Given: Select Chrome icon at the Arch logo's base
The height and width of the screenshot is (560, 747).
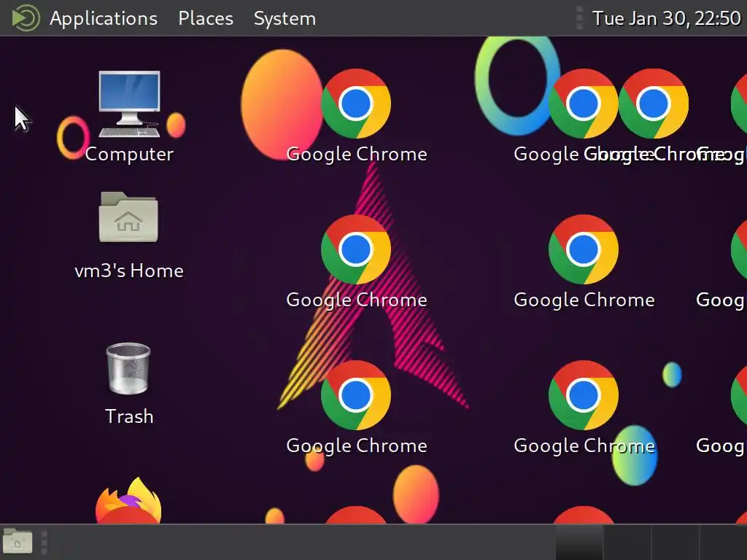Looking at the screenshot, I should (356, 395).
